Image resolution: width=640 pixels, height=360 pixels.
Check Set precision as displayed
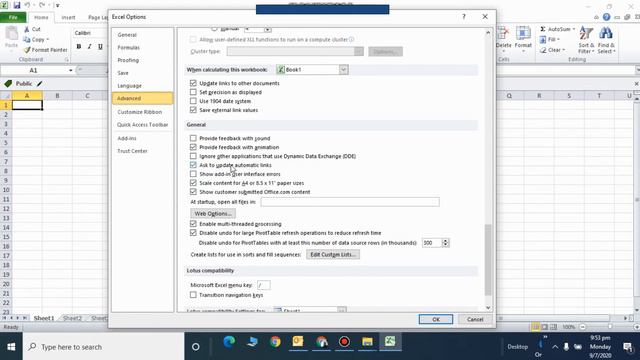point(193,92)
